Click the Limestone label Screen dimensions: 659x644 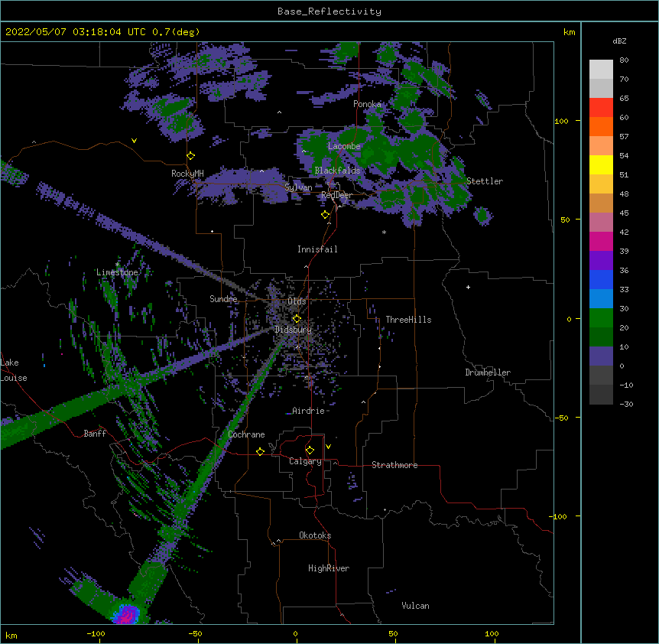pyautogui.click(x=117, y=272)
